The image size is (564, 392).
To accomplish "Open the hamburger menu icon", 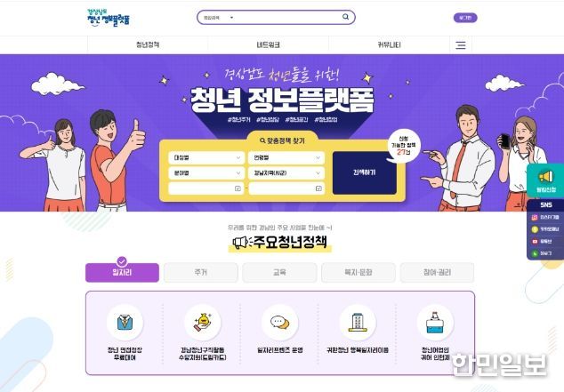I will [x=461, y=45].
